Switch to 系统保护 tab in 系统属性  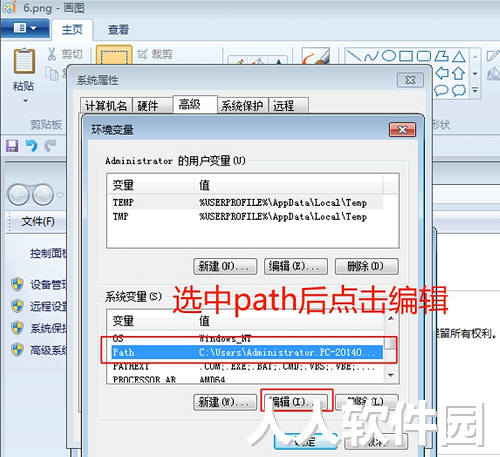point(243,106)
